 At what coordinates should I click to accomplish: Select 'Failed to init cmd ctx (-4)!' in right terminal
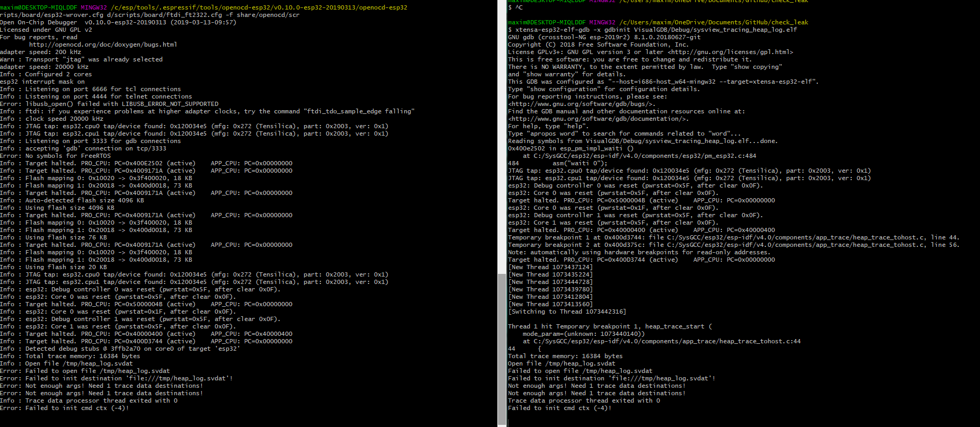click(560, 408)
